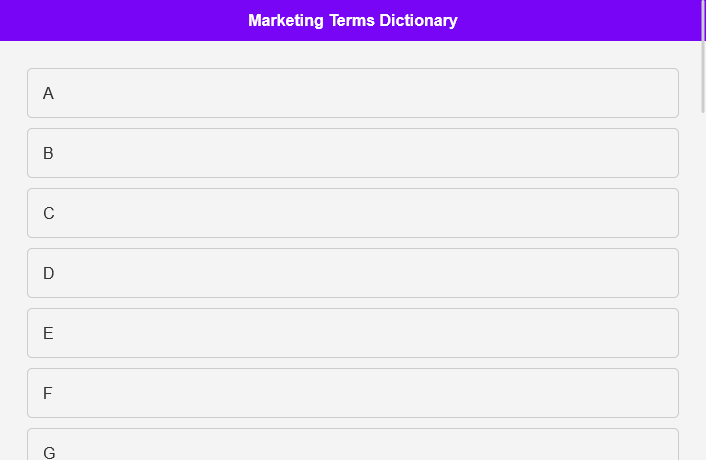
Task: Click the letter A label
Action: coord(48,93)
